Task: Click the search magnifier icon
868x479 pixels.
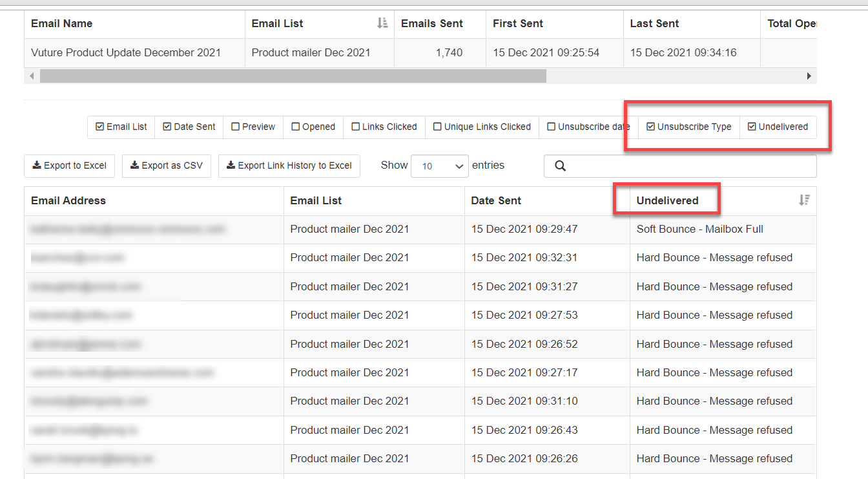Action: 559,166
